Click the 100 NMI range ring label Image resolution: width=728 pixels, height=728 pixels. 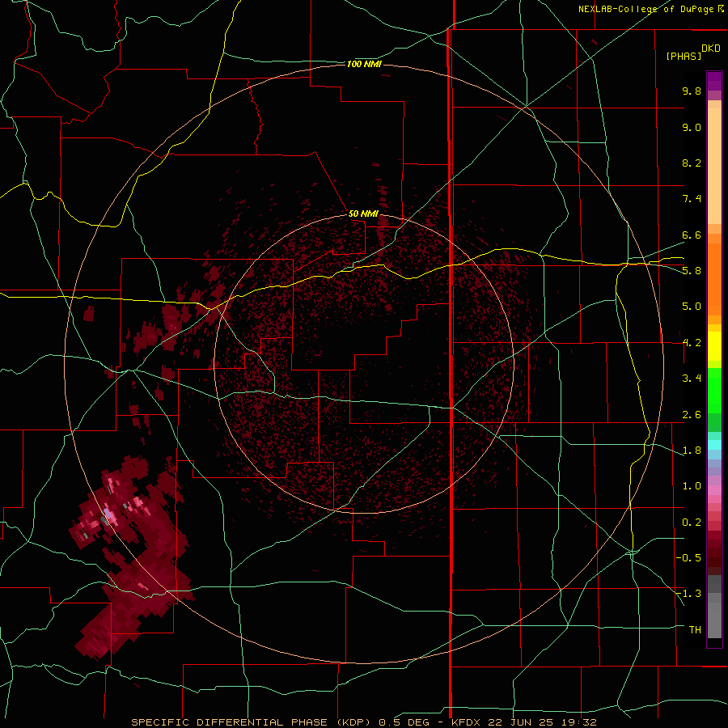point(364,64)
